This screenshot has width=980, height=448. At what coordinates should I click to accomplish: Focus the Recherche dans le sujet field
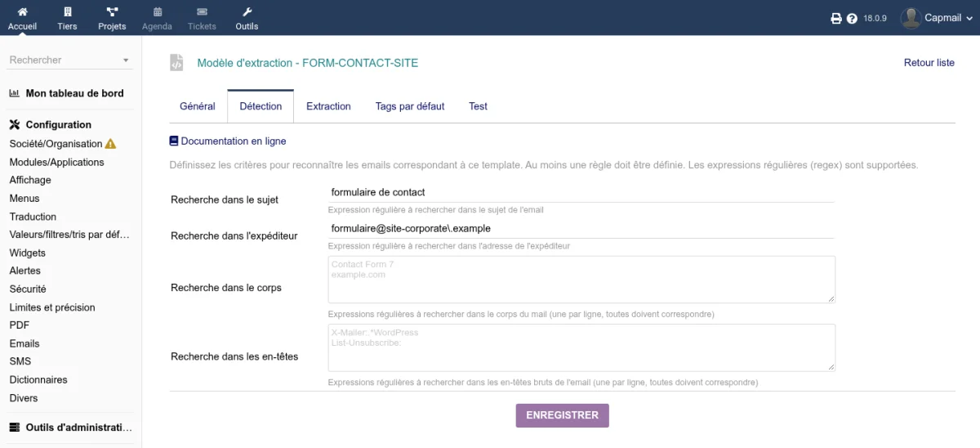coord(581,192)
